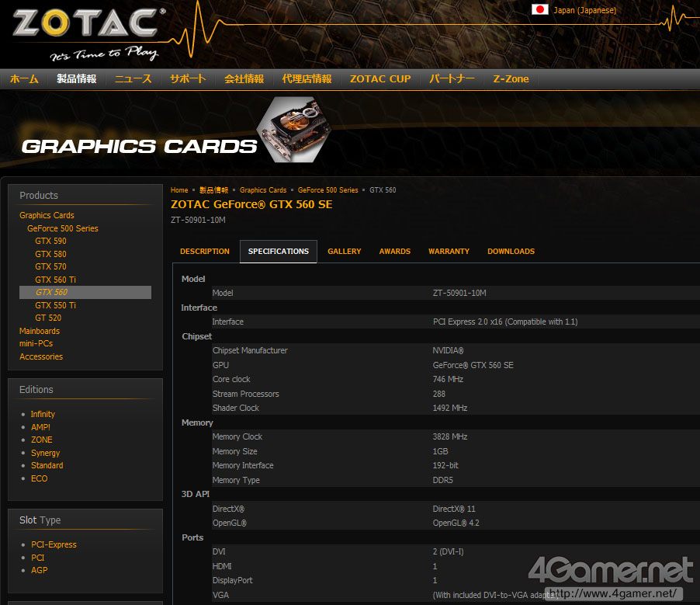The width and height of the screenshot is (700, 605).
Task: Open ニュース navigation menu item
Action: coord(133,79)
